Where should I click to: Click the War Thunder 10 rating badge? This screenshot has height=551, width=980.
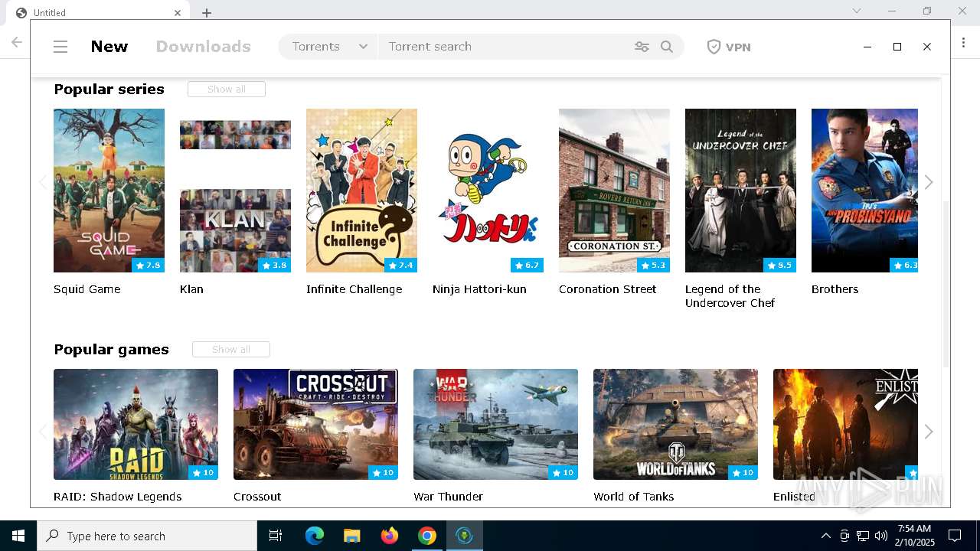(x=563, y=472)
